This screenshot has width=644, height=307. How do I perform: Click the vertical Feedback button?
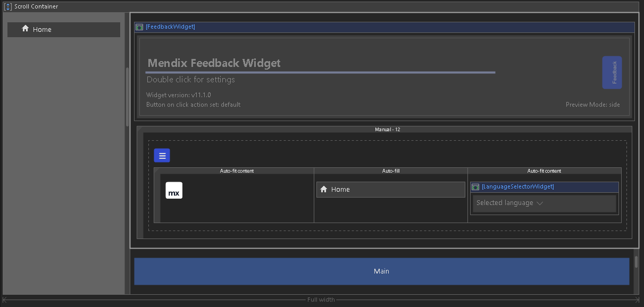(612, 72)
